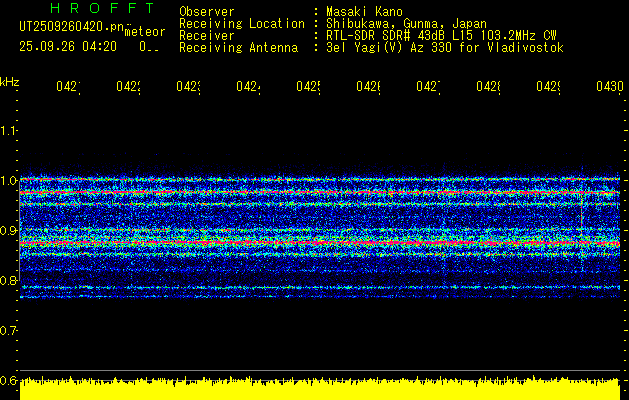This screenshot has width=629, height=400.
Task: Click the date stamp 25.09.26 04:20
Action: (68, 47)
